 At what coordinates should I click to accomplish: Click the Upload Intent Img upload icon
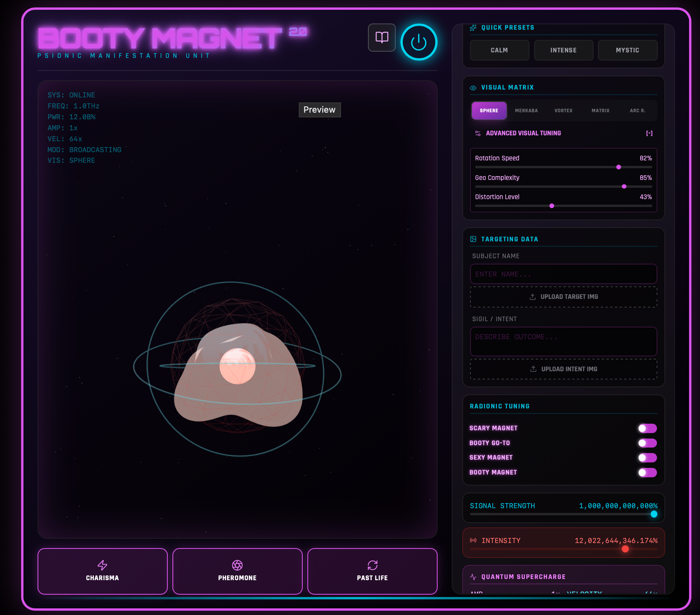[x=533, y=369]
